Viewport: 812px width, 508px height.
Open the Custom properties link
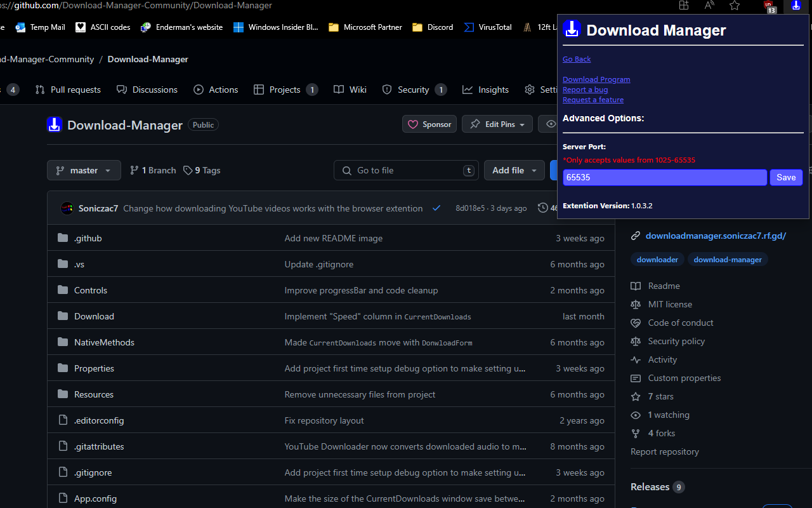[684, 378]
